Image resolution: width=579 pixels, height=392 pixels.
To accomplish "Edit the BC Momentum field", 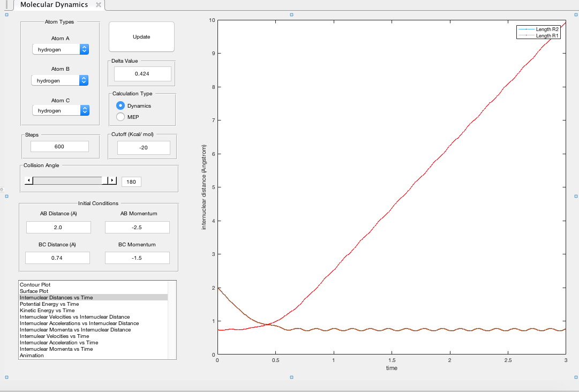I will (137, 258).
